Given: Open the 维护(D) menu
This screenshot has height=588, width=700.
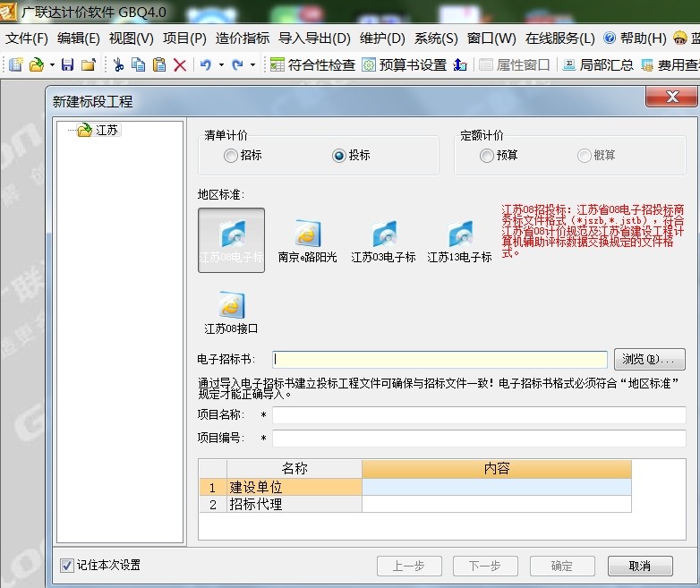Looking at the screenshot, I should tap(382, 38).
